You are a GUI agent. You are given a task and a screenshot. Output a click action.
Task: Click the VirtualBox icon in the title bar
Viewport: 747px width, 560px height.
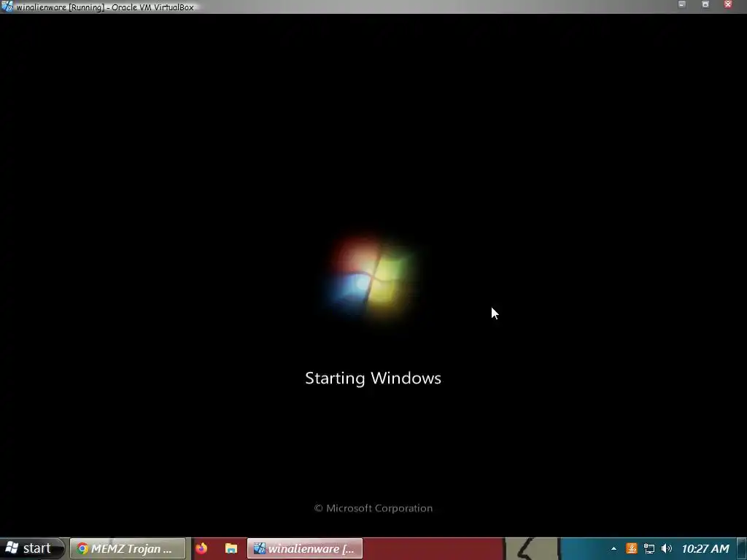7,6
